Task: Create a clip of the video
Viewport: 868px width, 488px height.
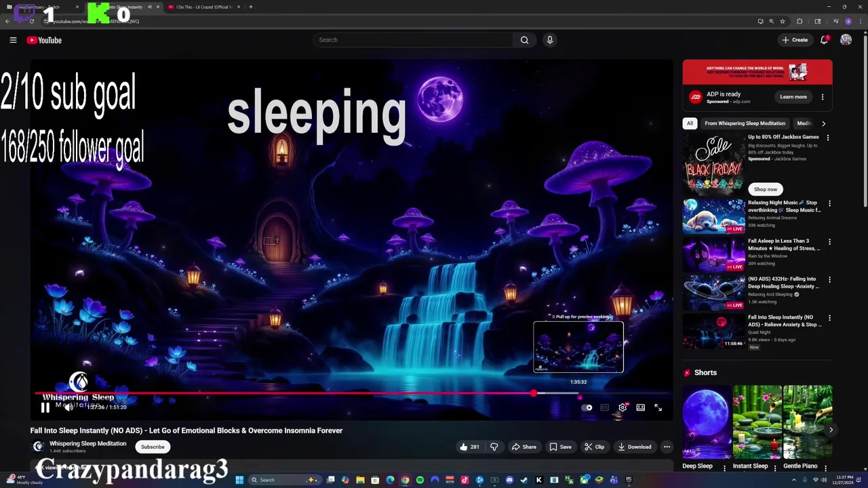Action: (x=595, y=447)
